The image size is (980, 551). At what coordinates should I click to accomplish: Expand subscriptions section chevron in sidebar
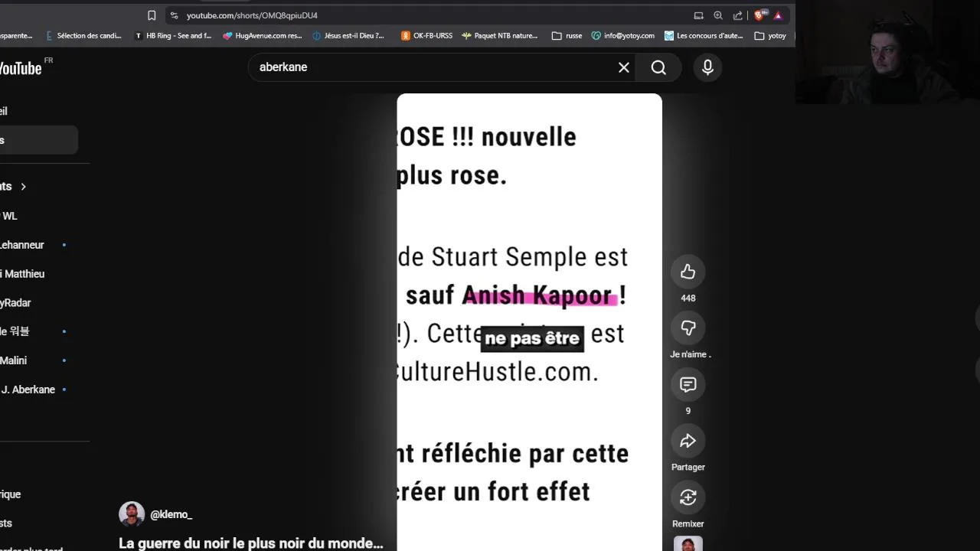[23, 187]
